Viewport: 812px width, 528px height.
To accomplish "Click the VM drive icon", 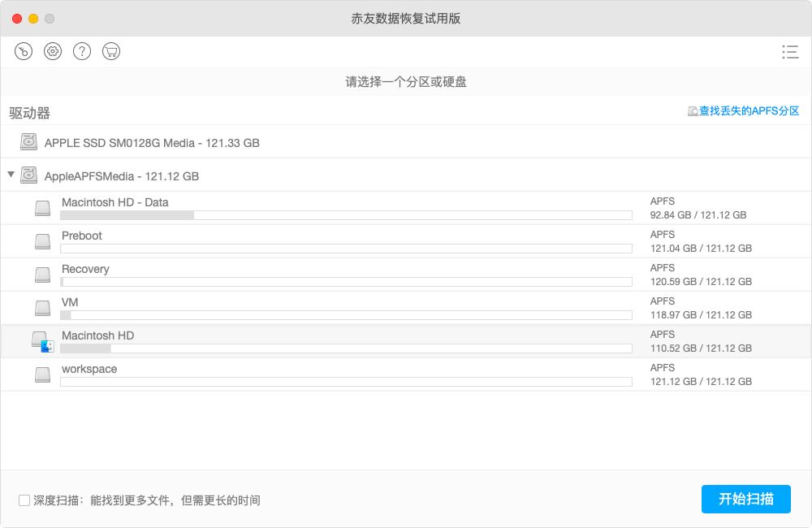I will (x=42, y=308).
